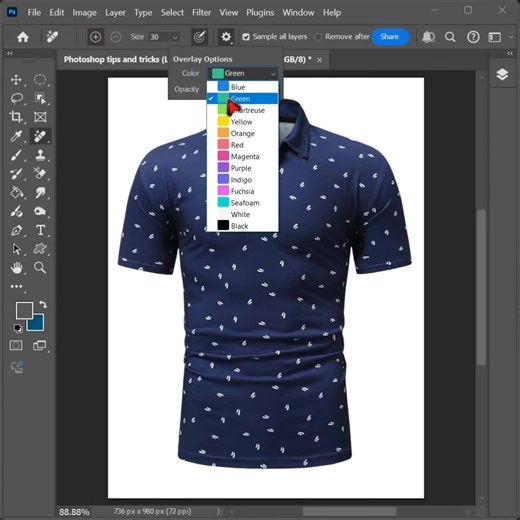Open the Help question mark icon

click(x=473, y=37)
